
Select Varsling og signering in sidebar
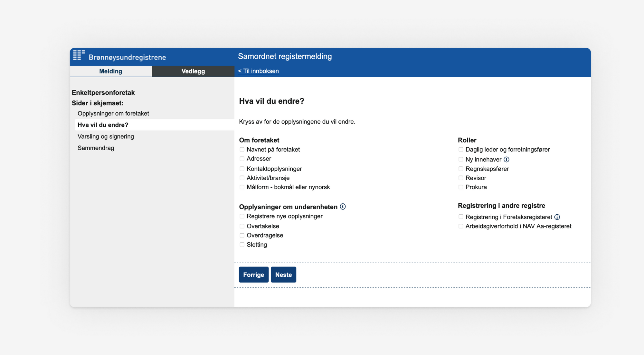106,136
